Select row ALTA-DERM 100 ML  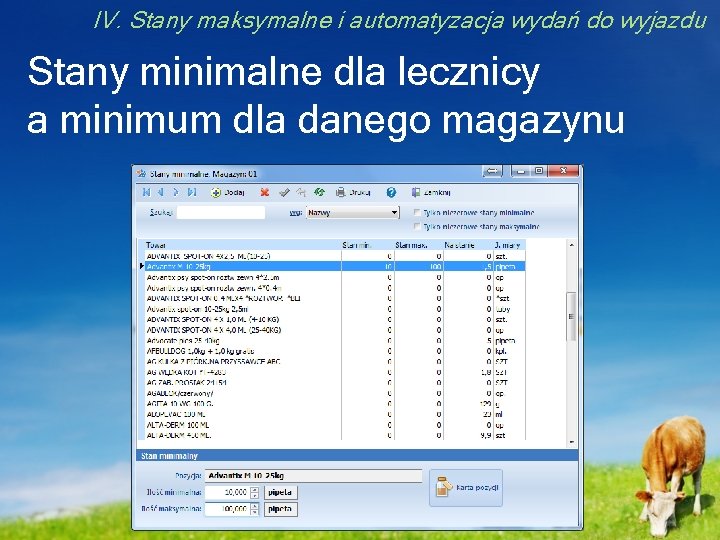tap(335, 425)
